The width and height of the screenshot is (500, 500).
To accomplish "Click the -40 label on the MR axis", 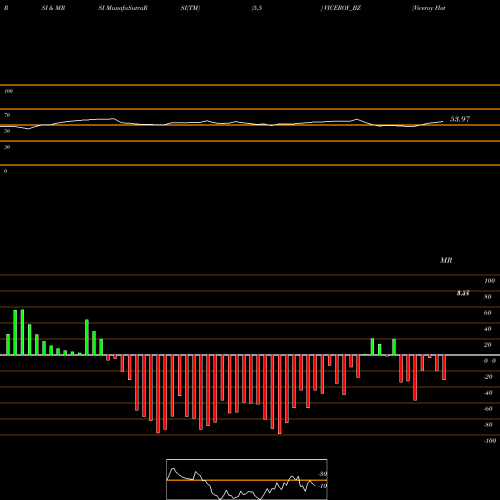I will tap(488, 393).
